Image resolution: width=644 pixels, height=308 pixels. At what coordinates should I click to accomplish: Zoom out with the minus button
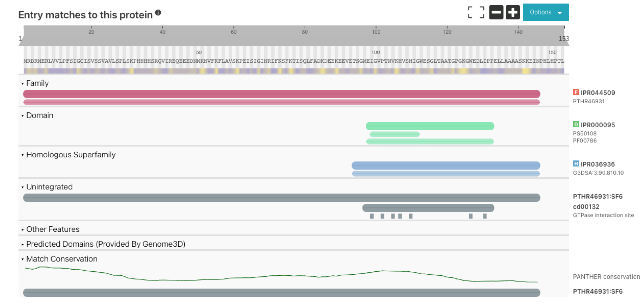496,12
